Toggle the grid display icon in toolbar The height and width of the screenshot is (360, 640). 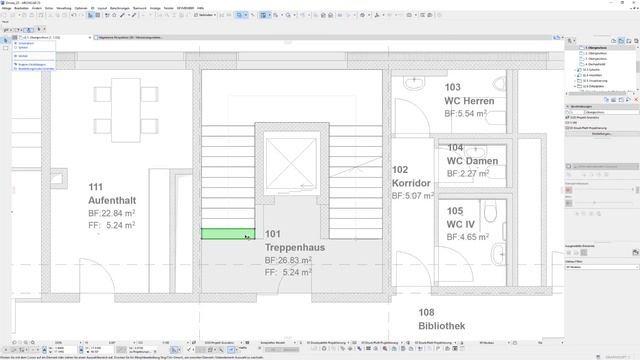pyautogui.click(x=98, y=15)
